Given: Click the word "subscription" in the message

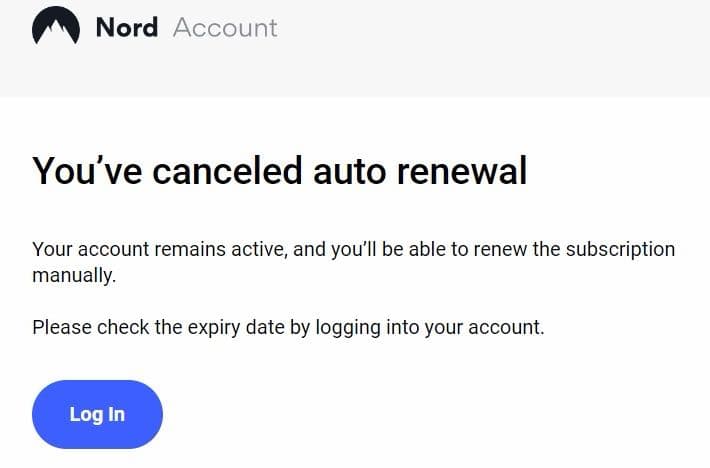Looking at the screenshot, I should (620, 249).
